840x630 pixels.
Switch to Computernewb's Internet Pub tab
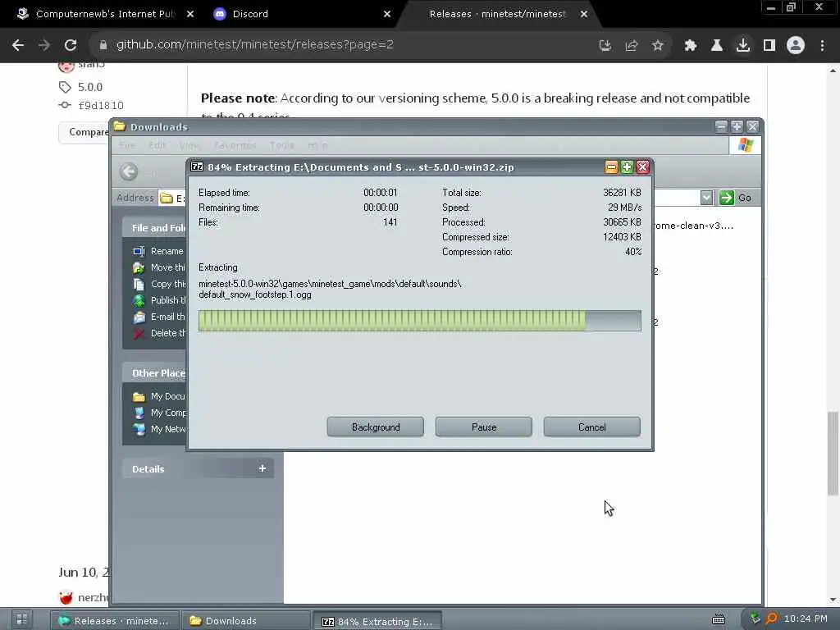pyautogui.click(x=106, y=14)
